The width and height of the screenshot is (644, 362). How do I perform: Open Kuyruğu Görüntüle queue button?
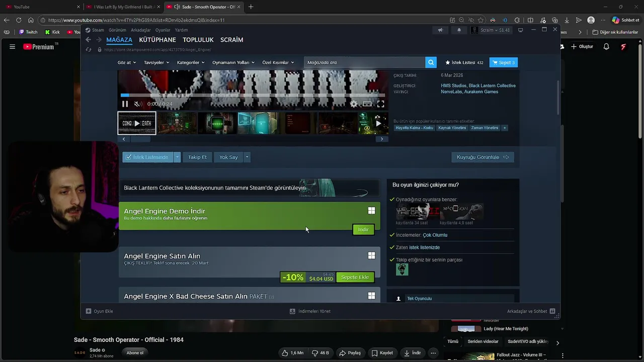(x=482, y=157)
